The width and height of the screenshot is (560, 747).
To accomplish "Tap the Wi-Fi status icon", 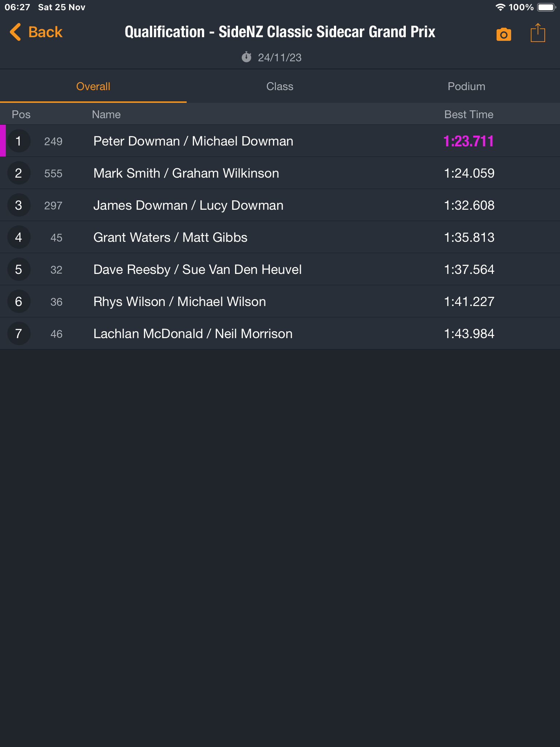I will (x=500, y=7).
